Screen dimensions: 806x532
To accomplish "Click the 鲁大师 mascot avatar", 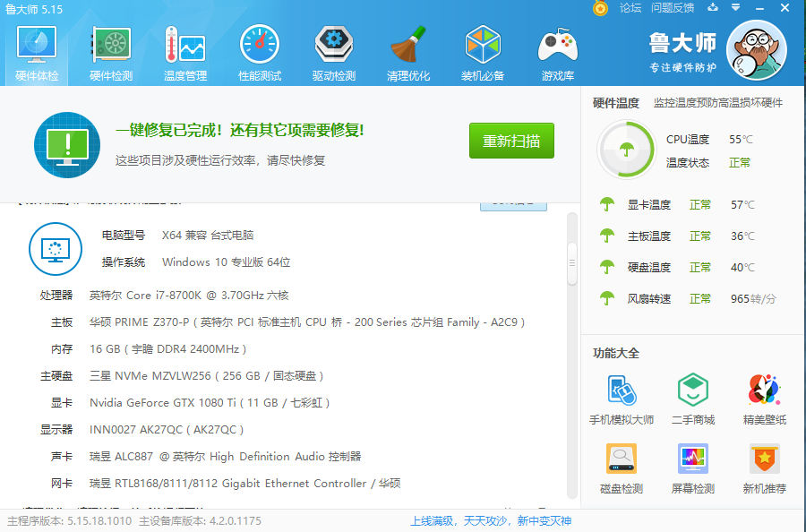I will click(756, 50).
